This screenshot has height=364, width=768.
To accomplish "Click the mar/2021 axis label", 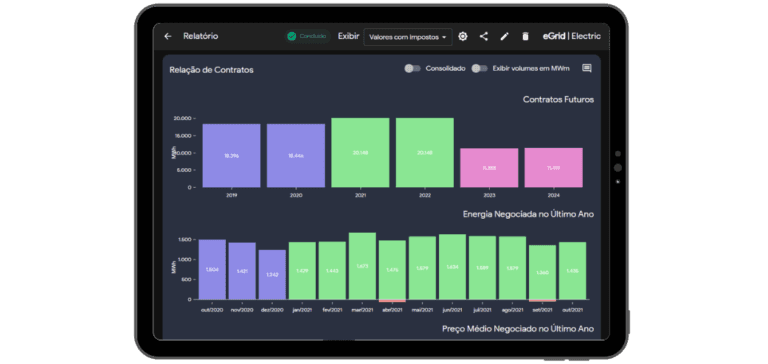I will point(362,310).
